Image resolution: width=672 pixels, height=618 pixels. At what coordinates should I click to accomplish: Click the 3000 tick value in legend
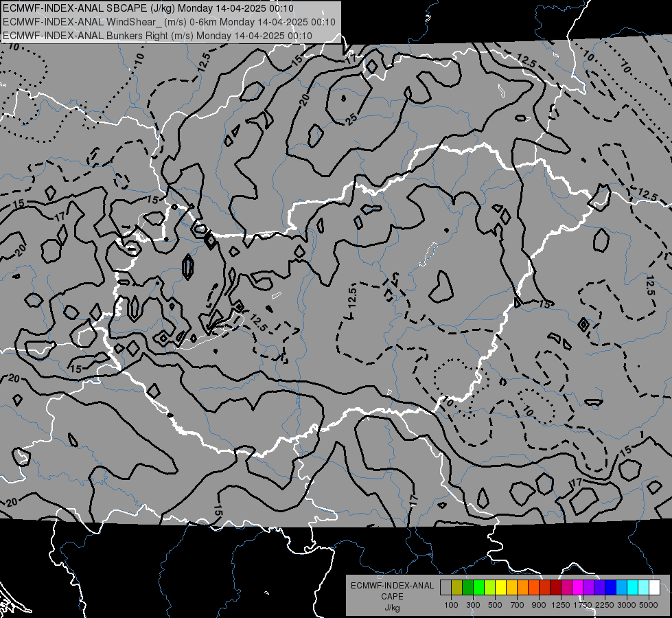click(627, 605)
